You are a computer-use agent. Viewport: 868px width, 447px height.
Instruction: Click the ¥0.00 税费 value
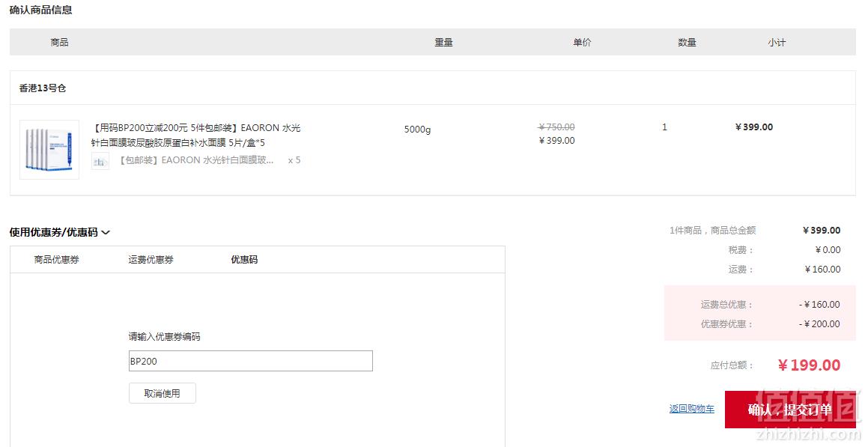point(828,249)
